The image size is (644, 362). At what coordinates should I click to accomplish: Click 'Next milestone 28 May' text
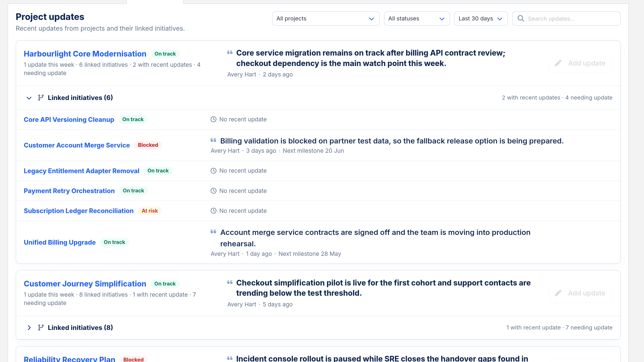click(310, 254)
